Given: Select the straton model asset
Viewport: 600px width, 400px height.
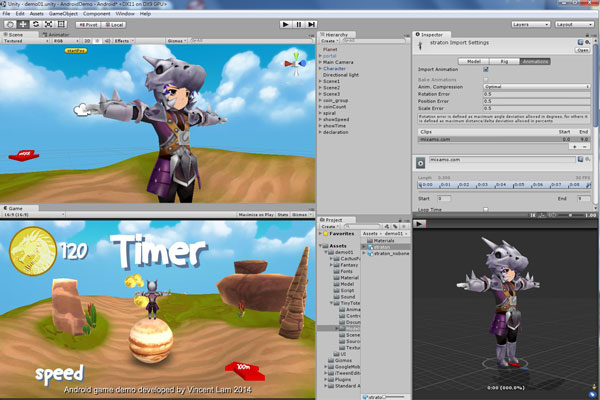Looking at the screenshot, I should click(x=385, y=247).
